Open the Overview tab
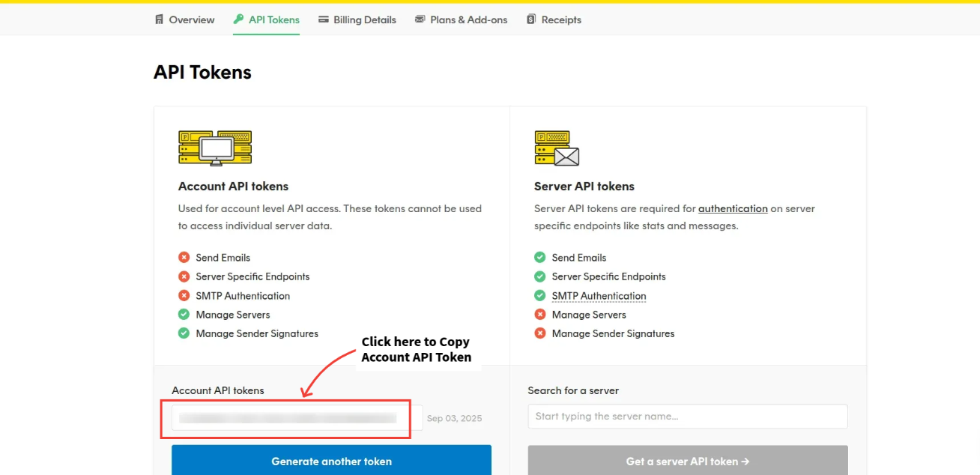Image resolution: width=980 pixels, height=475 pixels. point(191,20)
